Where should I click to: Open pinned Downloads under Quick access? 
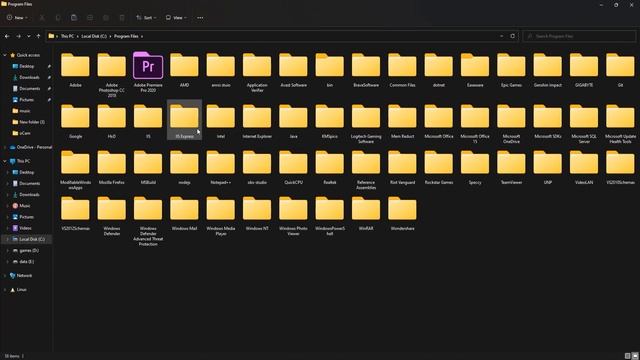coord(29,78)
